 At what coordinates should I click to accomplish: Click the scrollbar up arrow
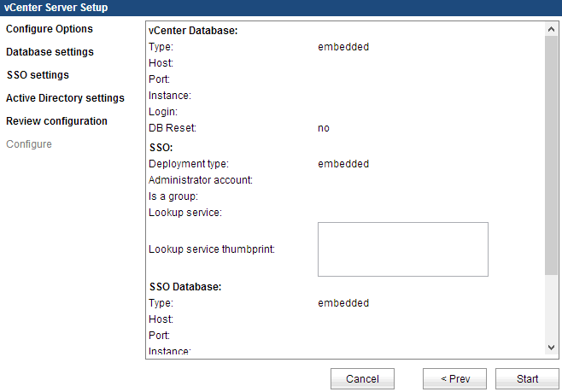[x=551, y=29]
